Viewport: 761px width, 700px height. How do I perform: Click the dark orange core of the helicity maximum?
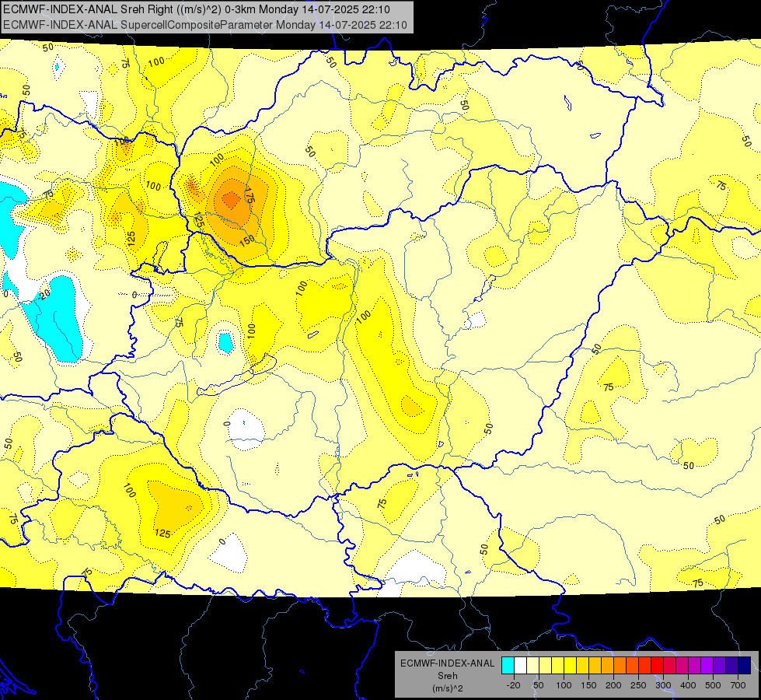(x=231, y=198)
